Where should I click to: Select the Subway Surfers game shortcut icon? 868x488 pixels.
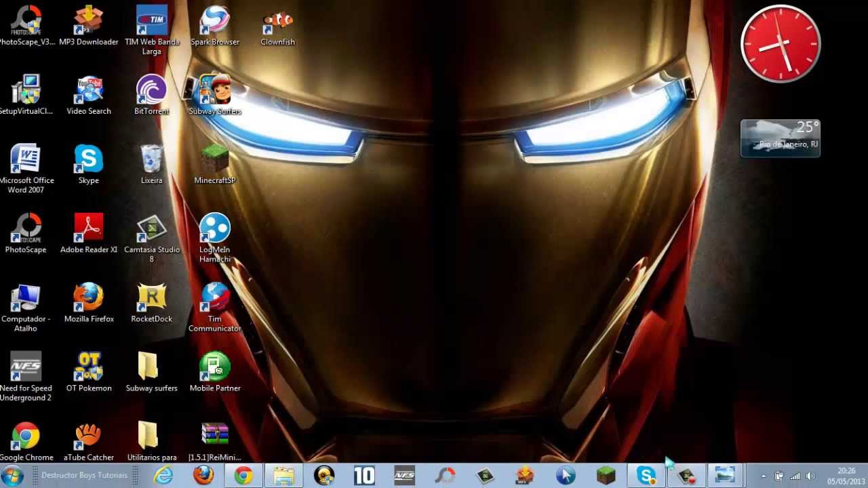click(215, 96)
